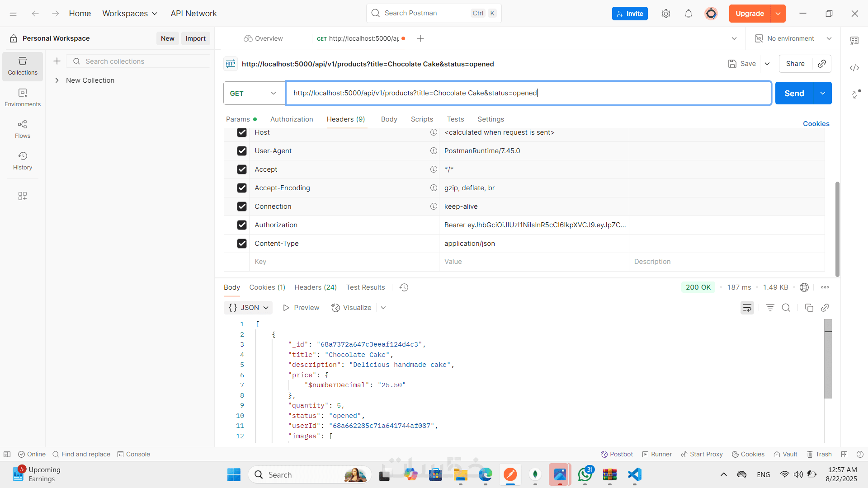Uncheck the Accept-Encoding header
The height and width of the screenshot is (488, 868).
[x=242, y=188]
